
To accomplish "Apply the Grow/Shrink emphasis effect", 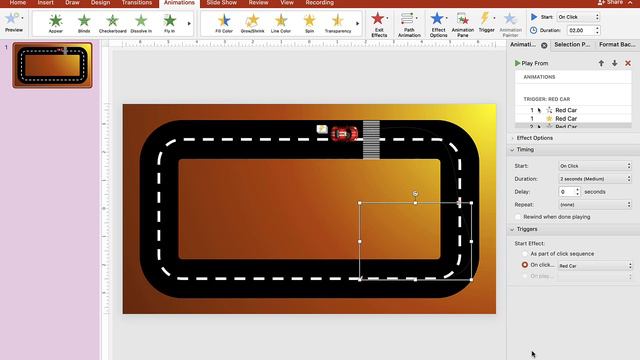I will tap(252, 23).
